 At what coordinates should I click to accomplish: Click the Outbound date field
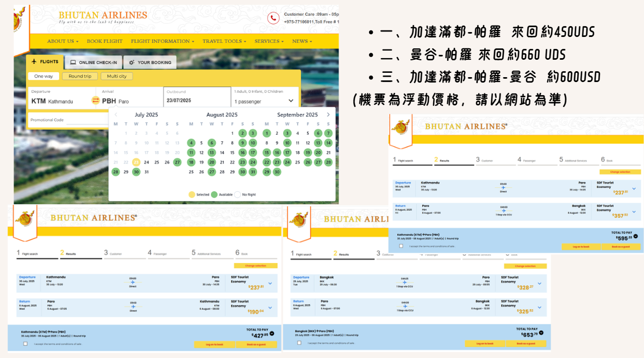coord(197,97)
